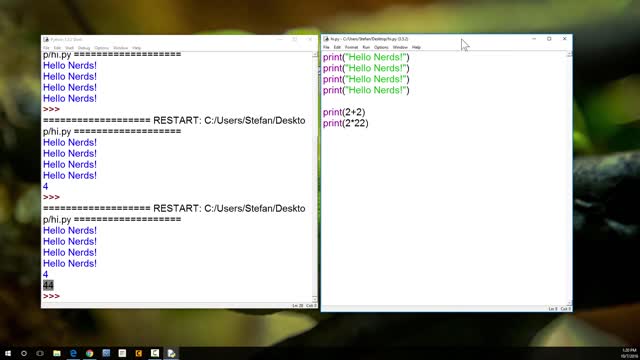Click the Python icon in Shell title bar

46,40
